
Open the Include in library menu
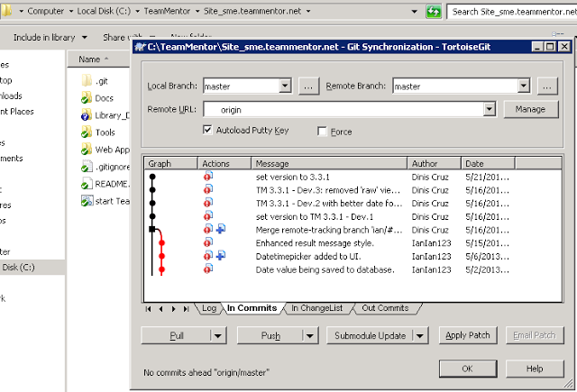tap(50, 37)
